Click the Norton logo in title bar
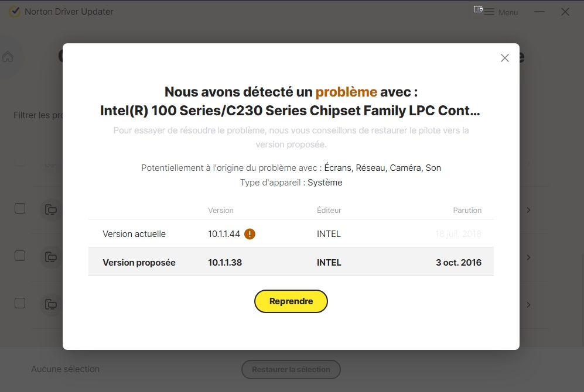Viewport: 584px width, 392px height. (x=15, y=12)
